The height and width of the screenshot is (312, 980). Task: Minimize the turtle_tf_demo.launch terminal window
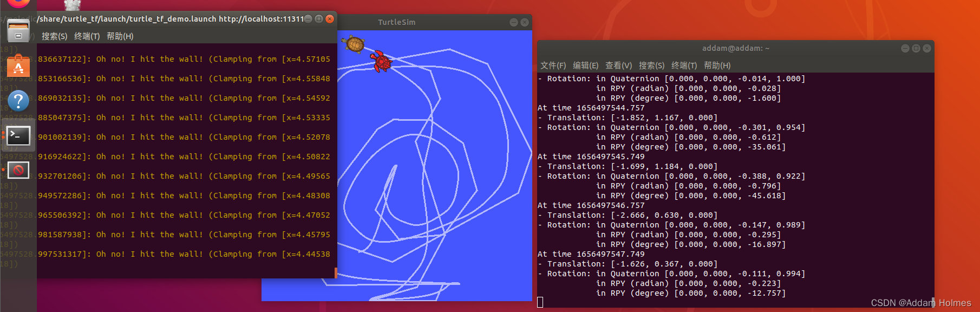[x=308, y=19]
